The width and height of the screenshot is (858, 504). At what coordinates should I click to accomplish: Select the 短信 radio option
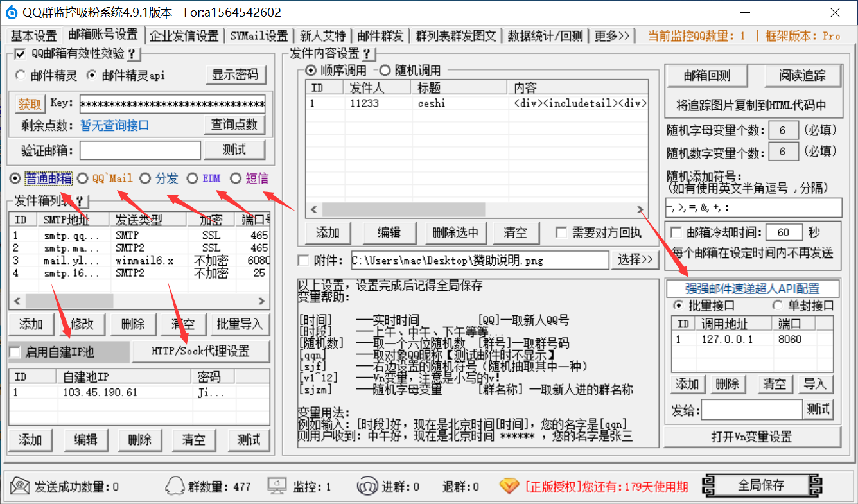(x=236, y=178)
